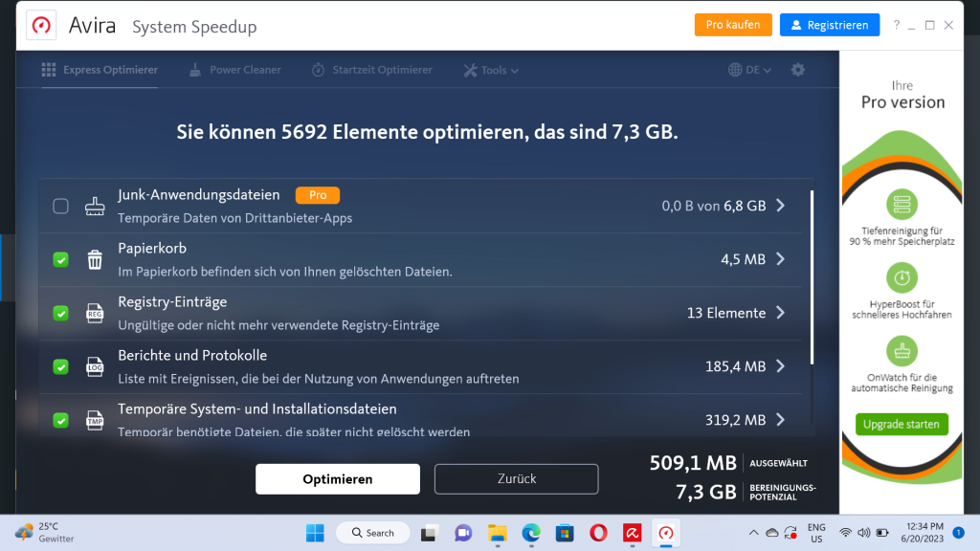Image resolution: width=980 pixels, height=551 pixels.
Task: Start cleanup with Optimieren button
Action: pyautogui.click(x=338, y=479)
